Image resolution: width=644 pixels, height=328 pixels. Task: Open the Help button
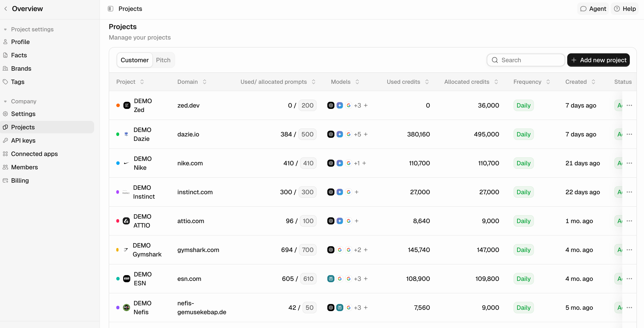[625, 9]
